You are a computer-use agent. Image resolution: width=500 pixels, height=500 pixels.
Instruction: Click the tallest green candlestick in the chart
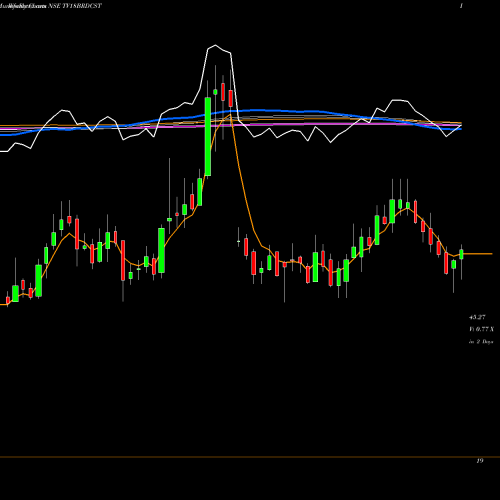coord(208,137)
